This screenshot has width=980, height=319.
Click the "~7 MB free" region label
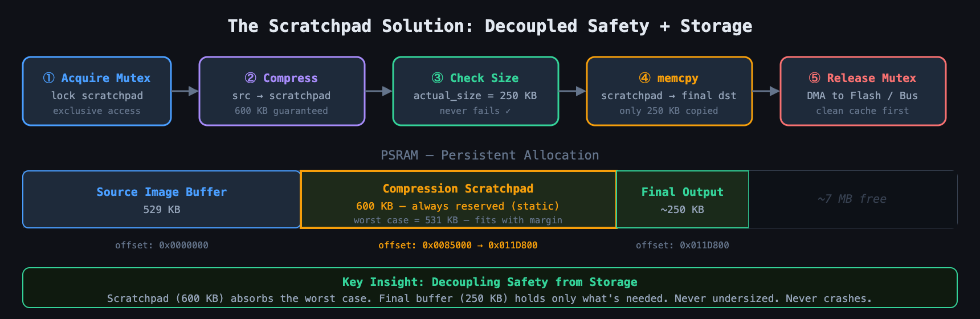click(x=852, y=199)
